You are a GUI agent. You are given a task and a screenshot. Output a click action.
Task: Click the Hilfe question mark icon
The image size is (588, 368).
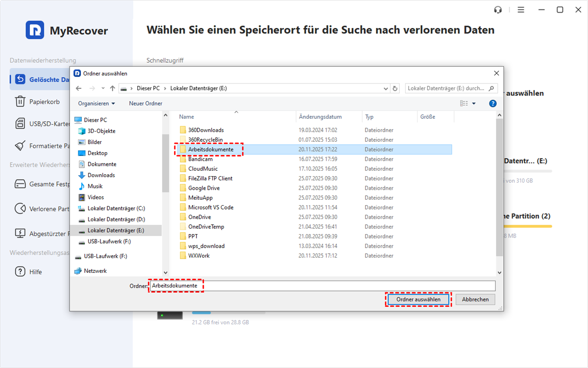tap(20, 272)
